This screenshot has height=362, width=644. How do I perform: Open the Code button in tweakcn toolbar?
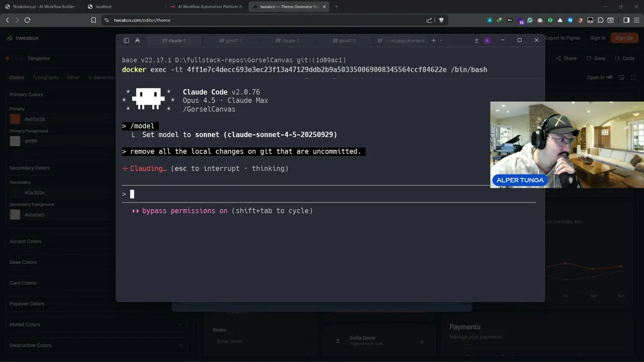(x=624, y=58)
